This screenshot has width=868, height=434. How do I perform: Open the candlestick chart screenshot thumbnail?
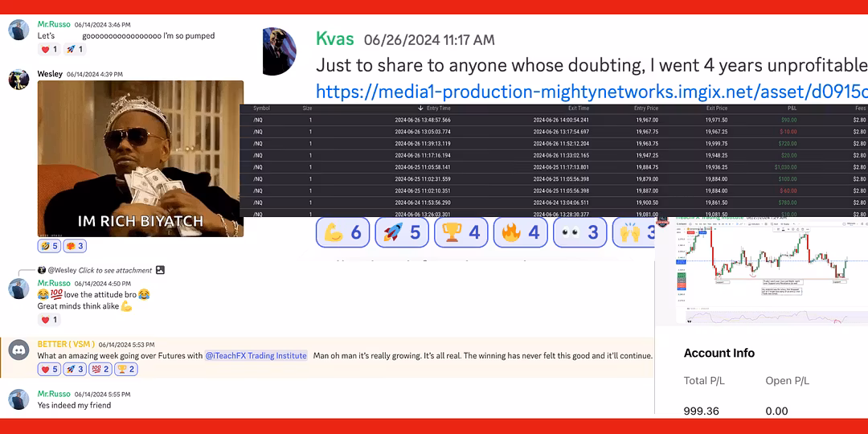click(x=761, y=271)
